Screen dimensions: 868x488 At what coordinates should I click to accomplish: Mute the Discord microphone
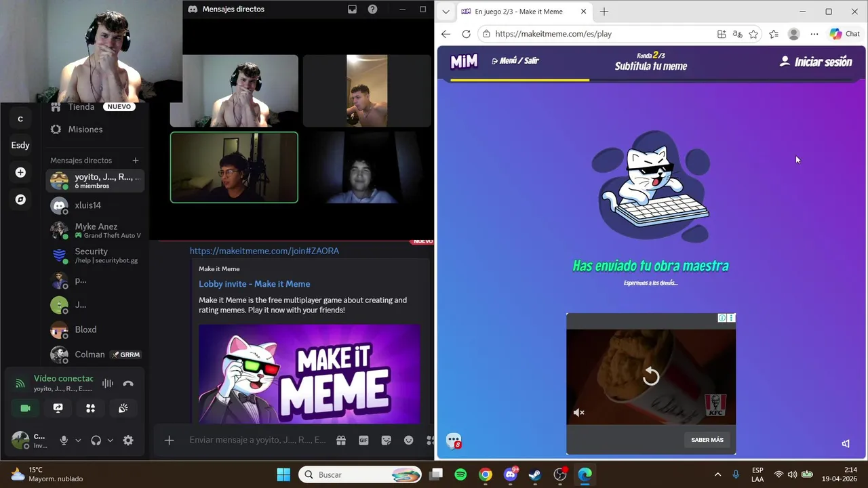click(x=64, y=441)
